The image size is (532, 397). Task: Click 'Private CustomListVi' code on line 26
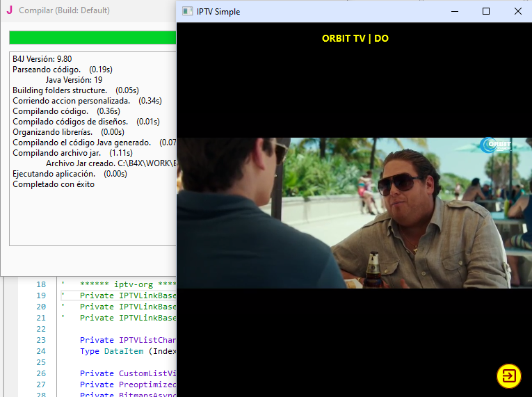(x=128, y=373)
